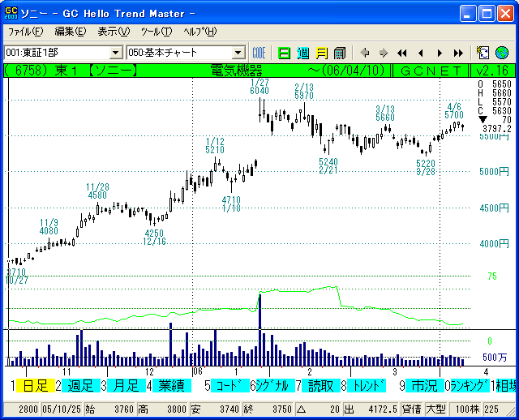Click the 4/6 5700 price label
This screenshot has height=420, width=519.
point(454,111)
